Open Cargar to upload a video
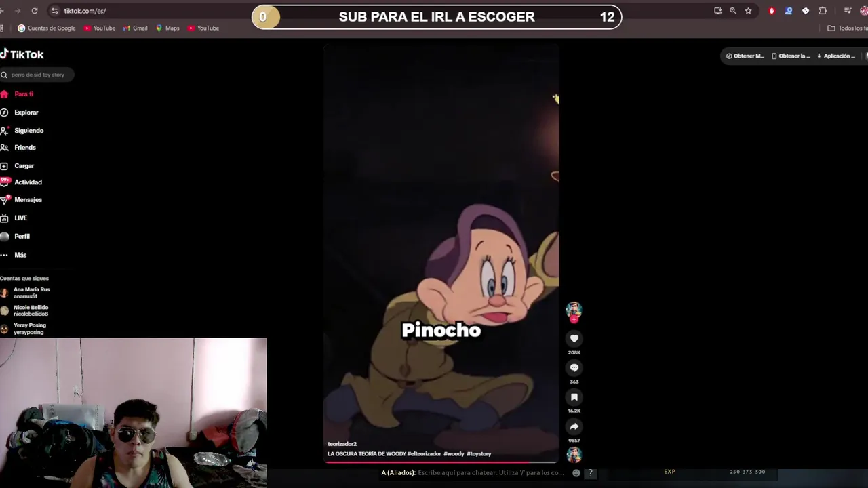This screenshot has height=488, width=868. point(18,166)
